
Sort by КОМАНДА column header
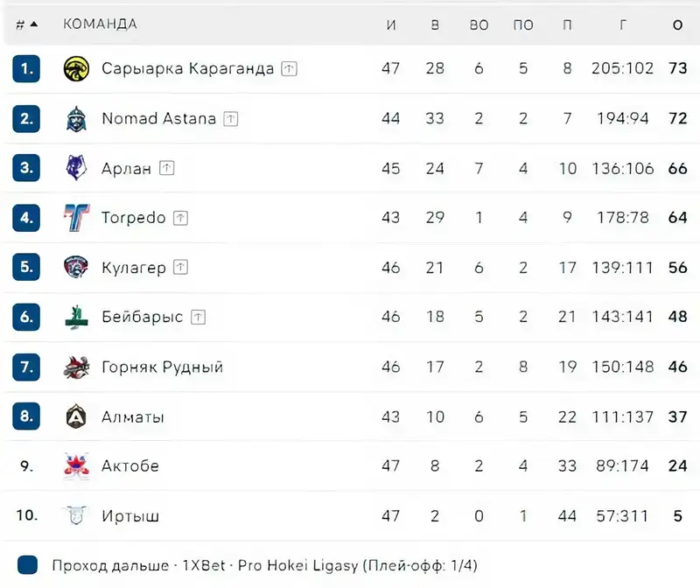pos(100,24)
